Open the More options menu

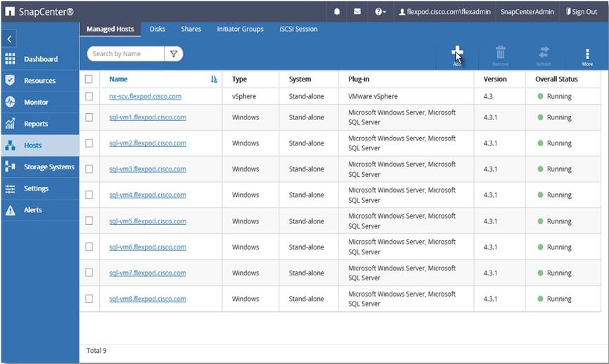[x=587, y=57]
